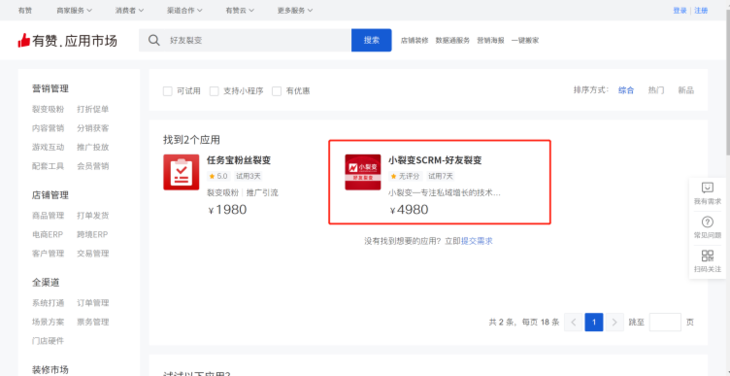Viewport: 730px width, 376px height.
Task: Open the 会员营销 category
Action: point(93,166)
